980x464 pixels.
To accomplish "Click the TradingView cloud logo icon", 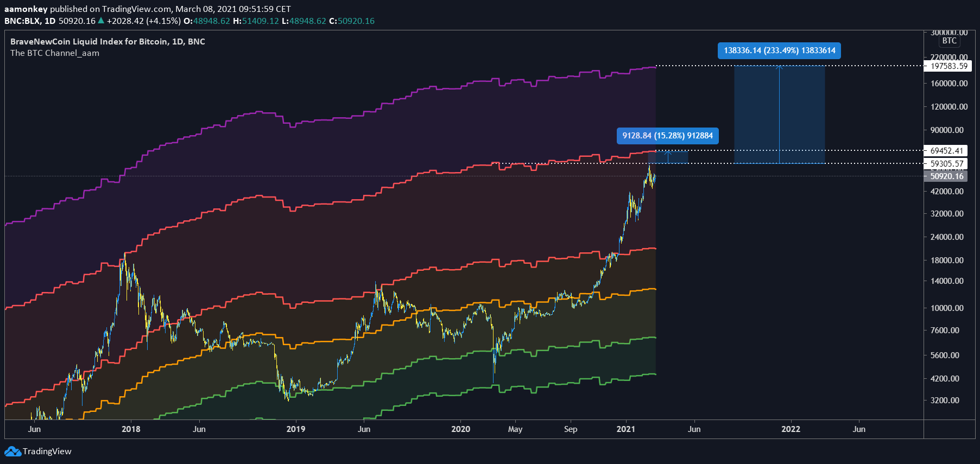I will tap(12, 452).
